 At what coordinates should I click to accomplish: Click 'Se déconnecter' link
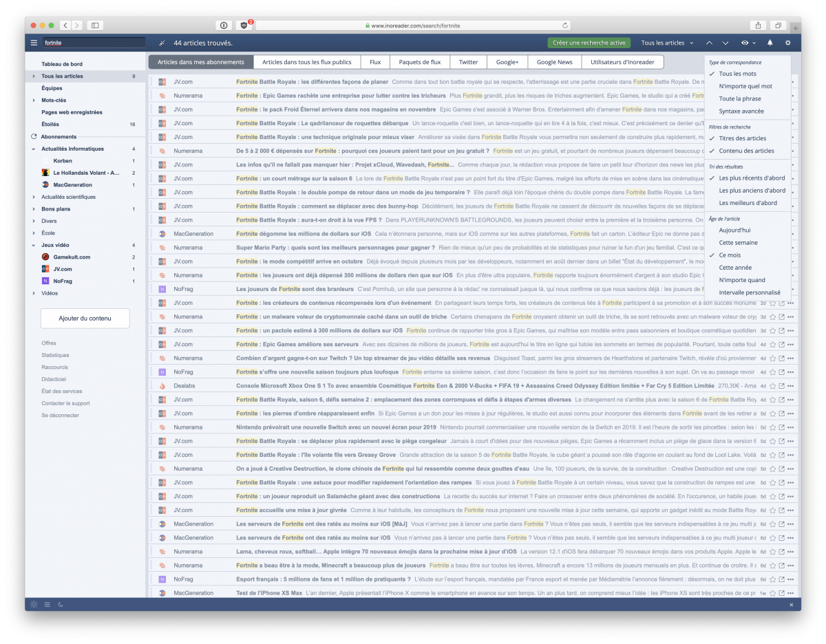(60, 416)
